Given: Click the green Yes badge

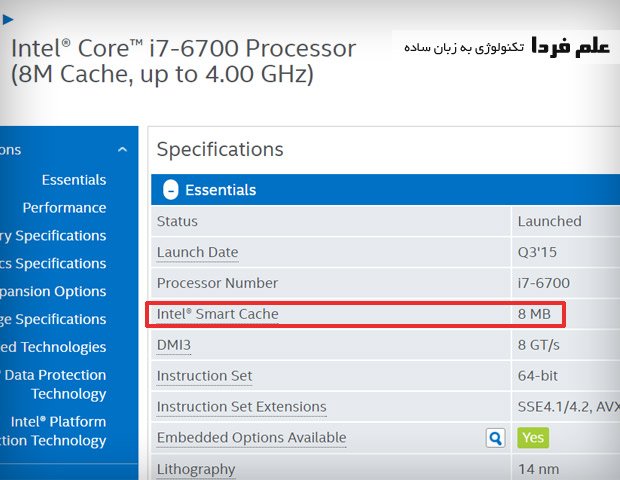Looking at the screenshot, I should [533, 438].
